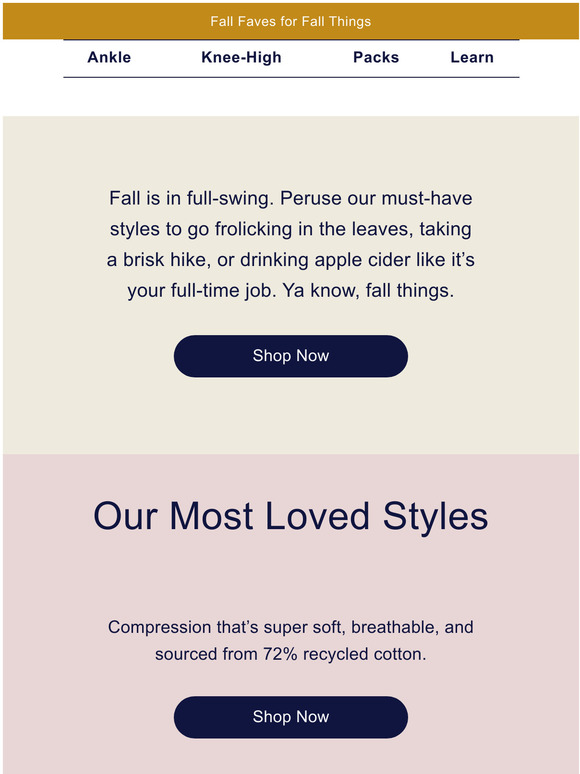Click the line 'Compression that's super soft'

pos(291,627)
